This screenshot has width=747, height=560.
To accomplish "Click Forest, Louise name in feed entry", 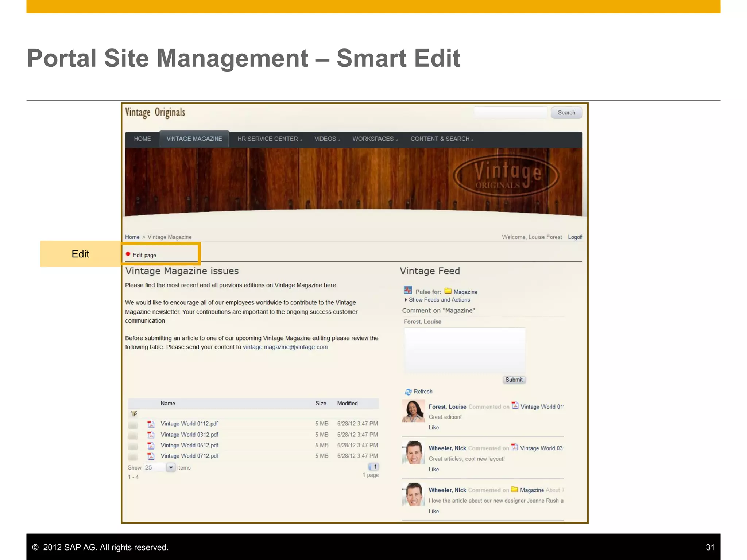I will (447, 407).
